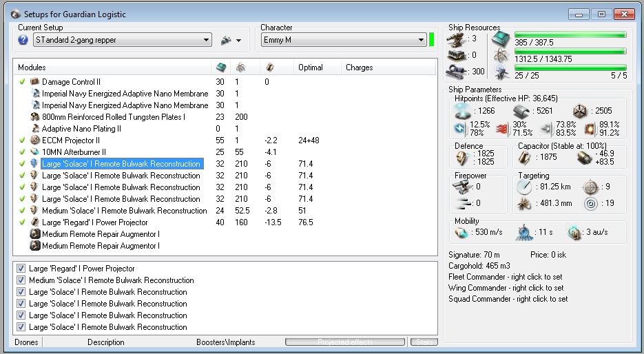
Task: Click the CPU usage bar showing 385 / 387.5
Action: click(570, 34)
